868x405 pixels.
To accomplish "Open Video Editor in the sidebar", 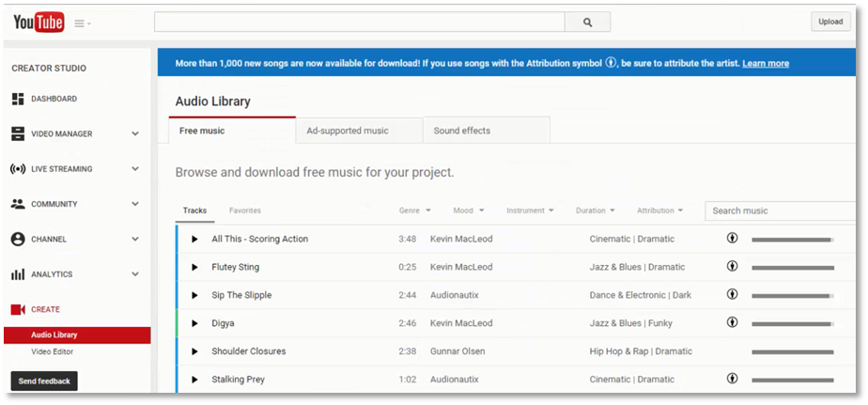I will click(52, 351).
